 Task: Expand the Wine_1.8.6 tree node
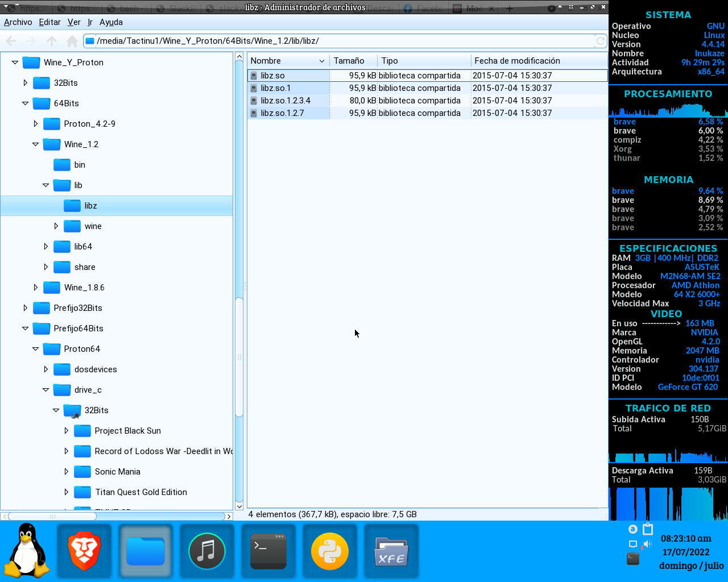pos(36,288)
